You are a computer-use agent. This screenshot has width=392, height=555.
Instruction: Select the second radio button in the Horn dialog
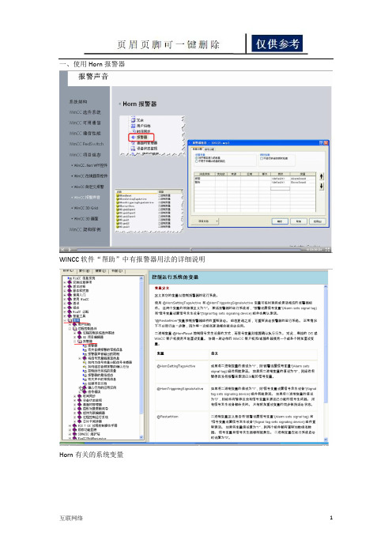coord(197,160)
